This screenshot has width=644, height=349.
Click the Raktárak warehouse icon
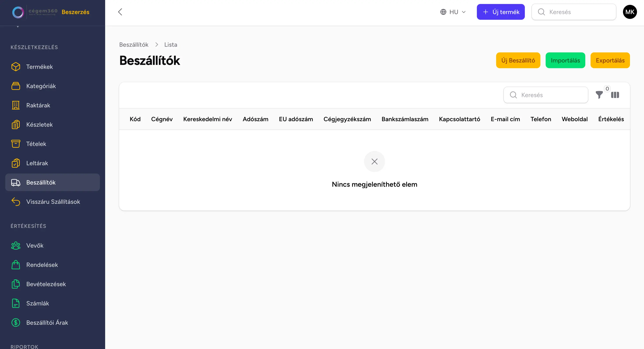tap(16, 105)
